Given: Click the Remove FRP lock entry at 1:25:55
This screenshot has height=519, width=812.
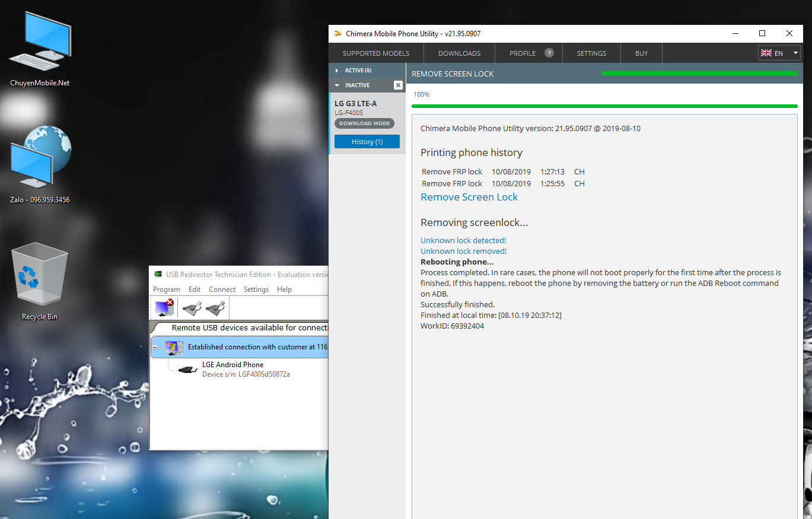Looking at the screenshot, I should [503, 183].
